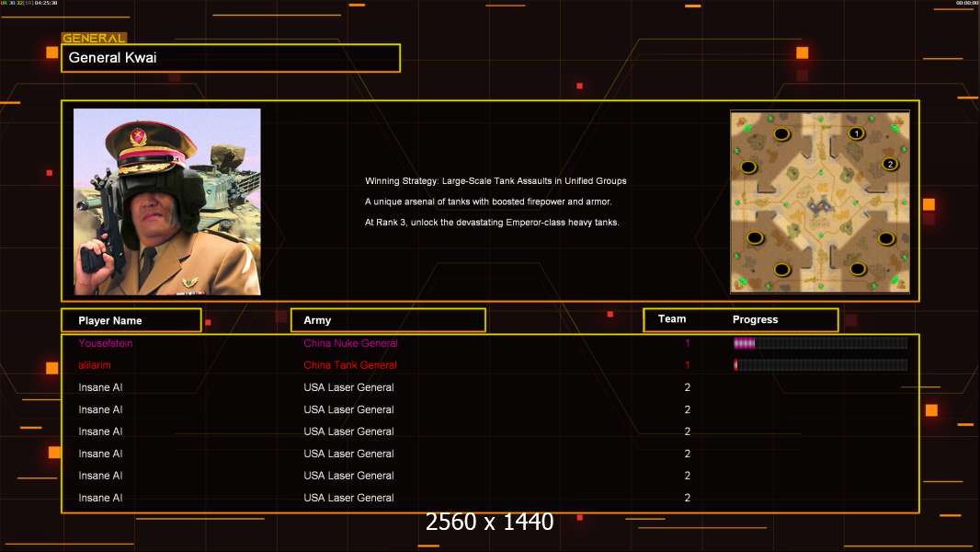Click the China Nuke General army entry
Viewport: 980px width, 552px height.
[350, 343]
